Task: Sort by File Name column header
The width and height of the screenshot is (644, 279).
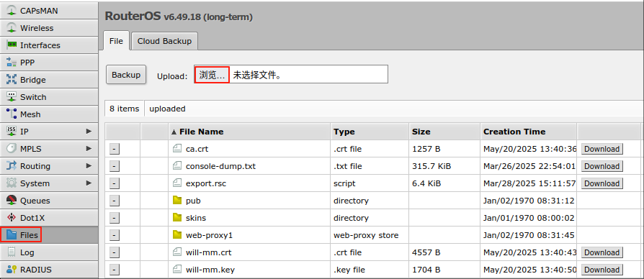Action: click(249, 132)
